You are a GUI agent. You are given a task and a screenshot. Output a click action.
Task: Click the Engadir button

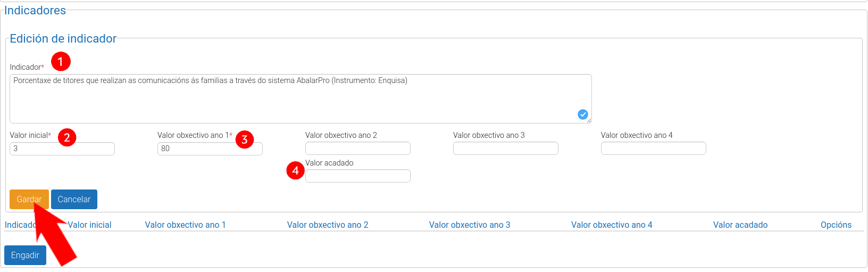point(25,255)
